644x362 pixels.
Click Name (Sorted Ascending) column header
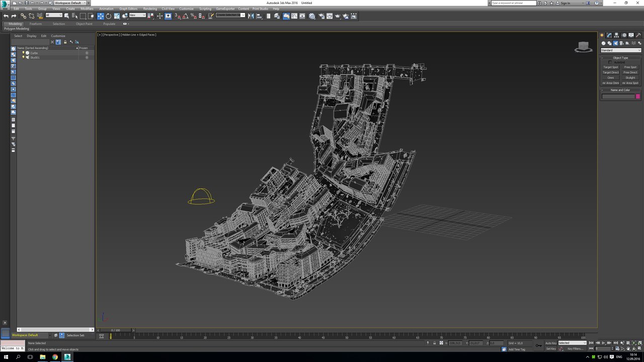coord(47,48)
